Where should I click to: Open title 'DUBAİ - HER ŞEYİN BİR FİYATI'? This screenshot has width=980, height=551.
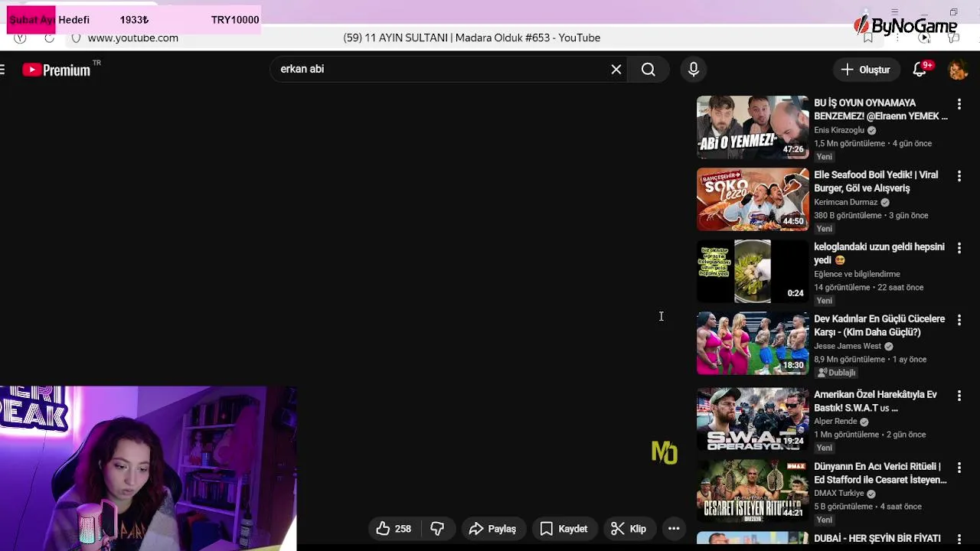(x=877, y=539)
